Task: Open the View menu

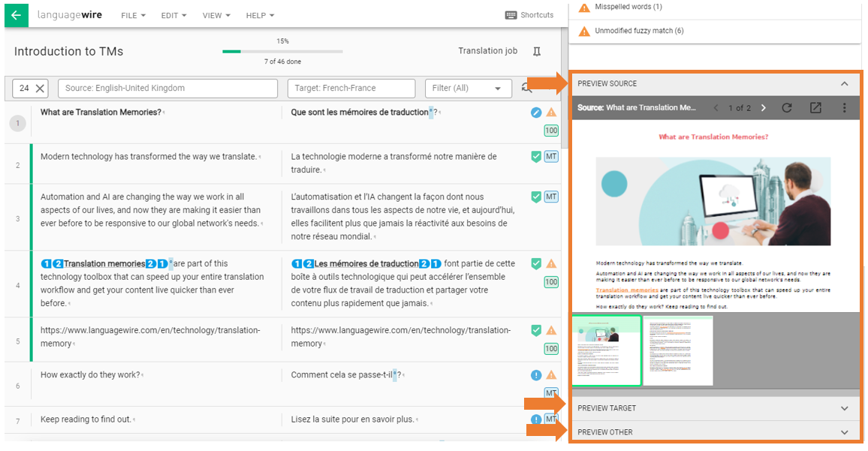Action: [x=216, y=16]
